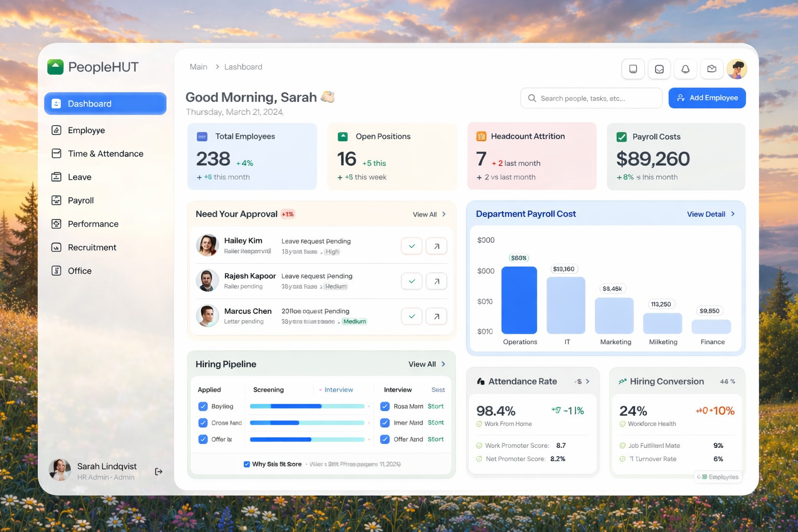Click Marcus Chen's profile photo
Viewport: 798px width, 532px height.
(207, 315)
